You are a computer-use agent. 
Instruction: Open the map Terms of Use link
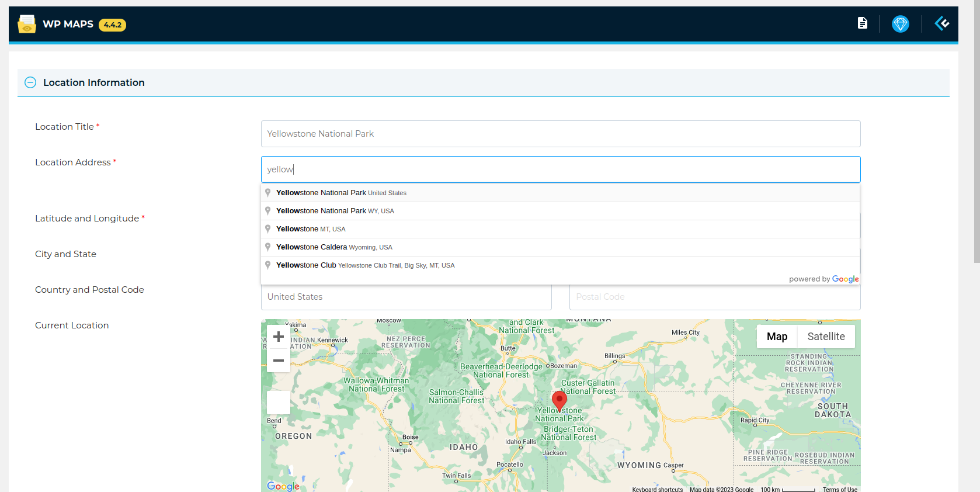click(x=840, y=489)
